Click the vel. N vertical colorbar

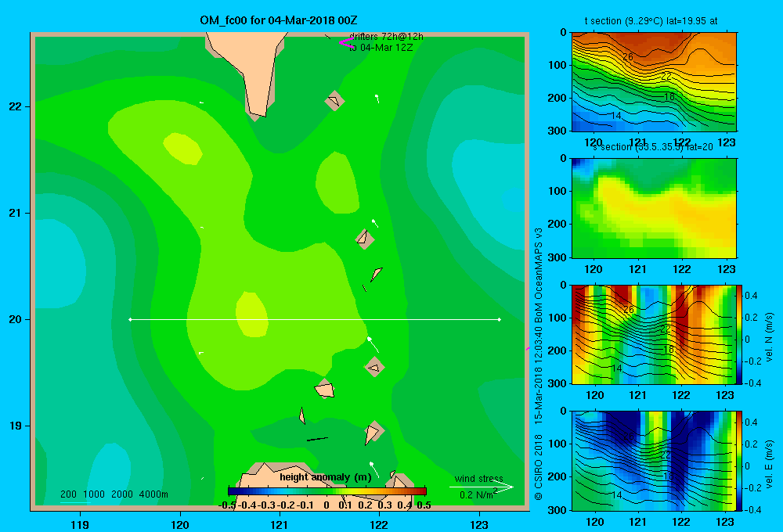pos(740,334)
